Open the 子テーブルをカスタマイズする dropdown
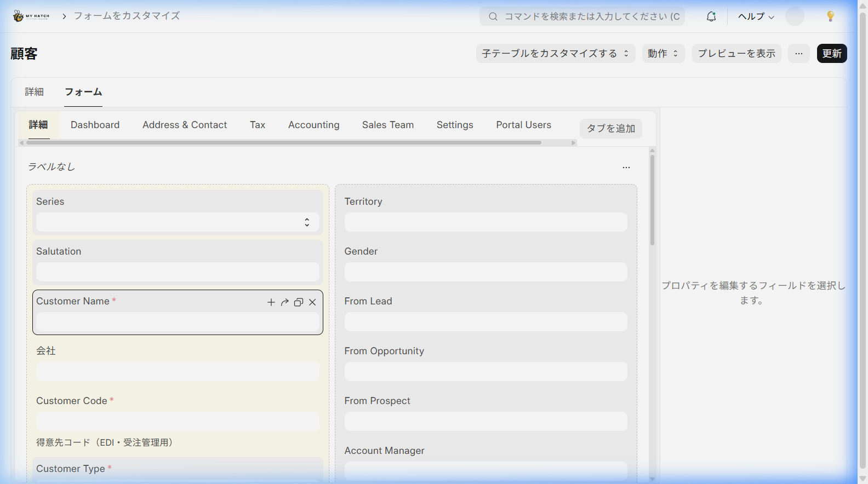 555,54
